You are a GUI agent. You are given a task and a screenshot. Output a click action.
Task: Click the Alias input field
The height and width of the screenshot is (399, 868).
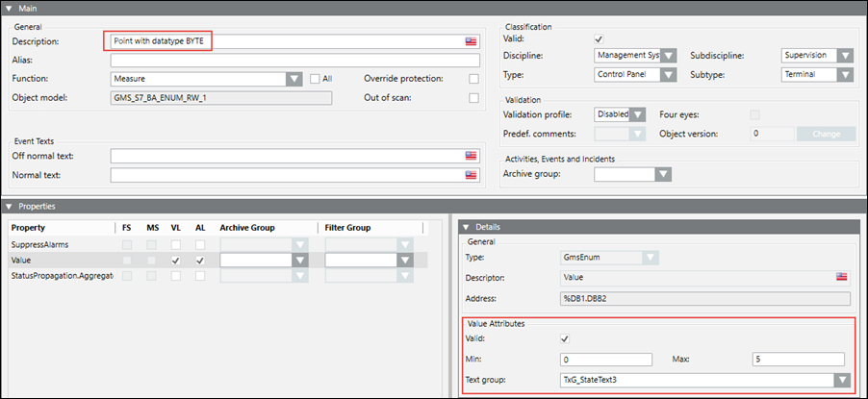[x=294, y=60]
